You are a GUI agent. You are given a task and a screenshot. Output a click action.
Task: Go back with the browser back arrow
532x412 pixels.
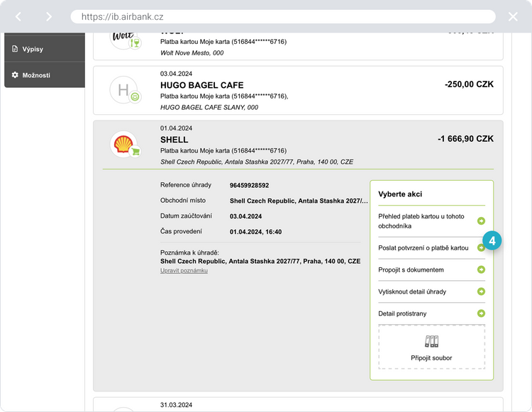(x=19, y=16)
